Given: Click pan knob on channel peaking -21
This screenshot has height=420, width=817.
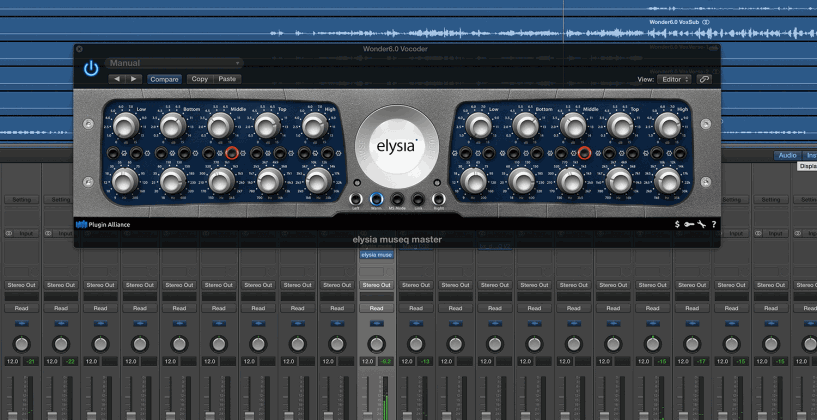Looking at the screenshot, I should (21, 344).
